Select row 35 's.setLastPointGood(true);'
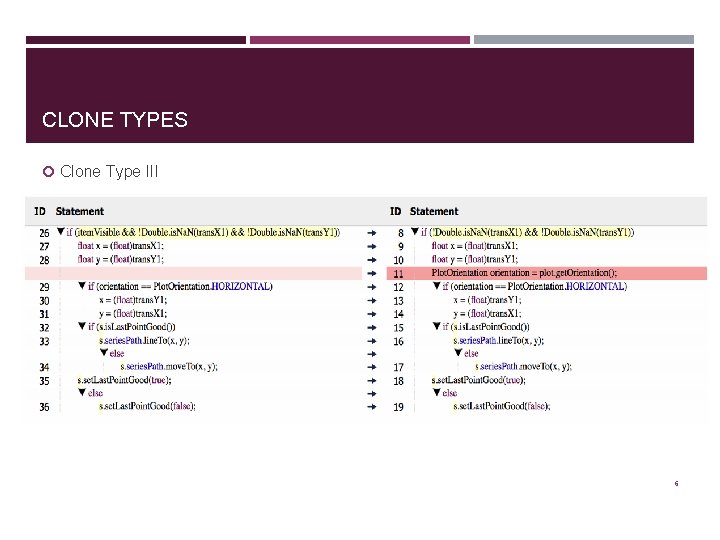This screenshot has width=720, height=540. click(x=124, y=380)
